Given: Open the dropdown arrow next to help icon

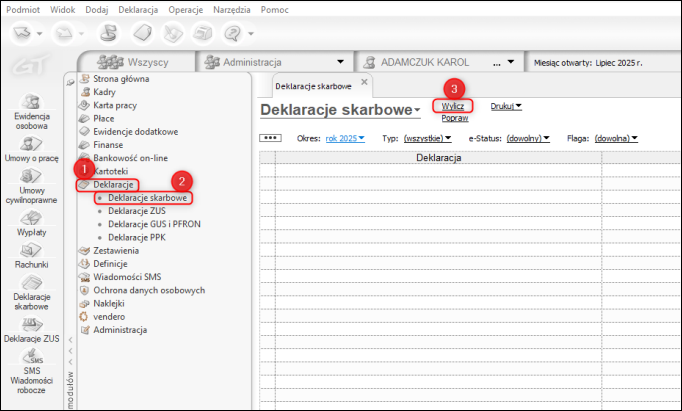Looking at the screenshot, I should [x=251, y=33].
